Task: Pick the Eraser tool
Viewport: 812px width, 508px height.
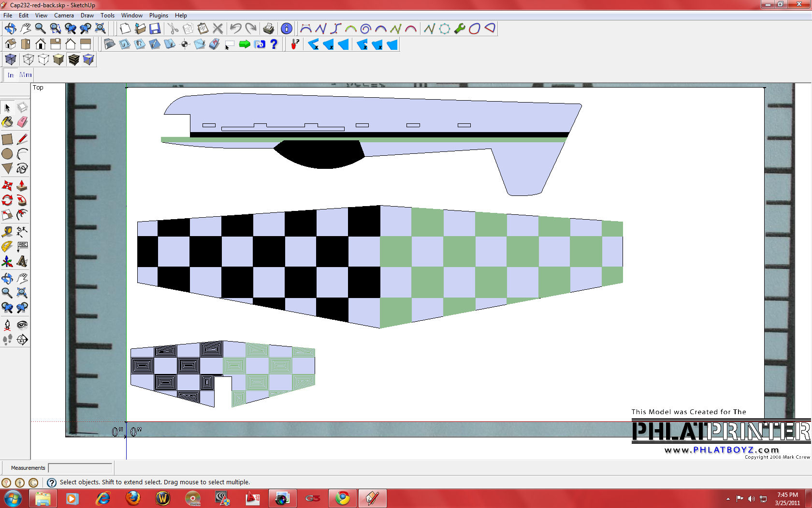Action: [22, 122]
